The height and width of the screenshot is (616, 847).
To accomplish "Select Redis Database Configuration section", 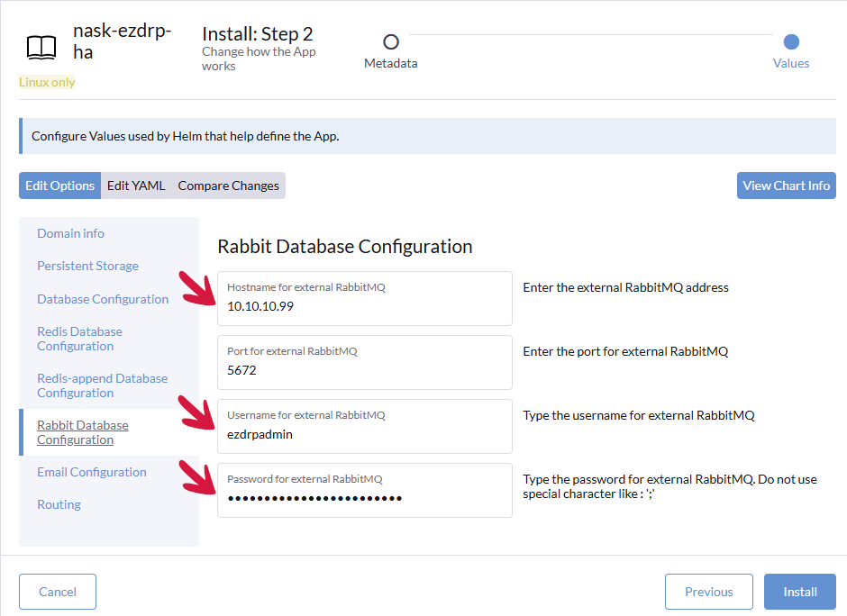I will tap(79, 339).
